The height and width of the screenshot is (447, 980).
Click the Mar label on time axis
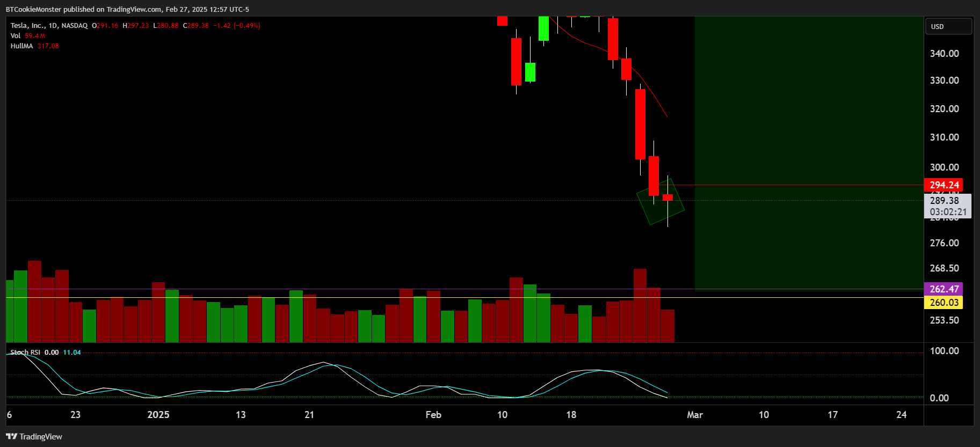click(x=695, y=414)
